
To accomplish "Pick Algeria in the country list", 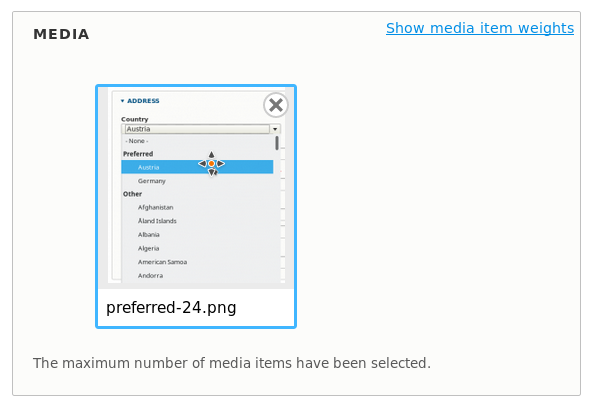I will tap(148, 248).
